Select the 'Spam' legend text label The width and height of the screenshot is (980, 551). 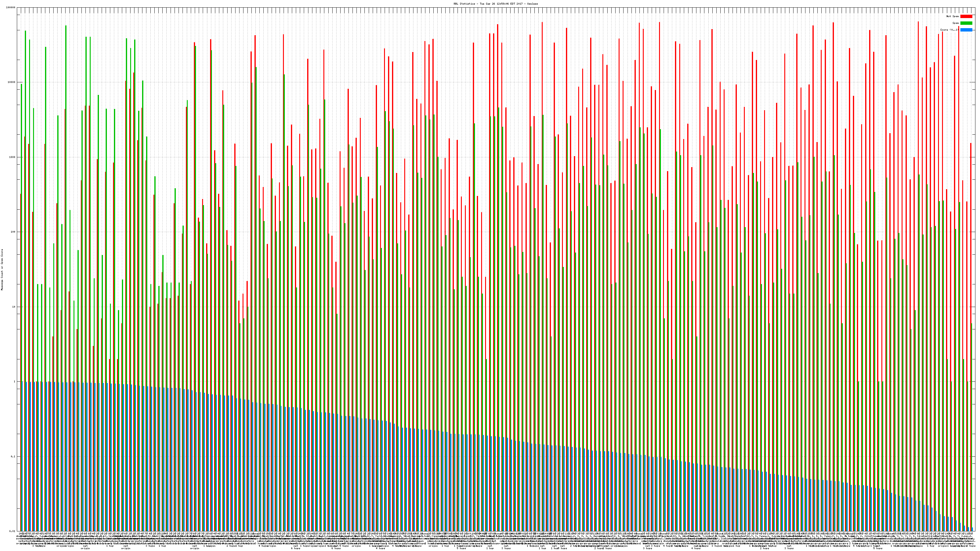[x=956, y=23]
